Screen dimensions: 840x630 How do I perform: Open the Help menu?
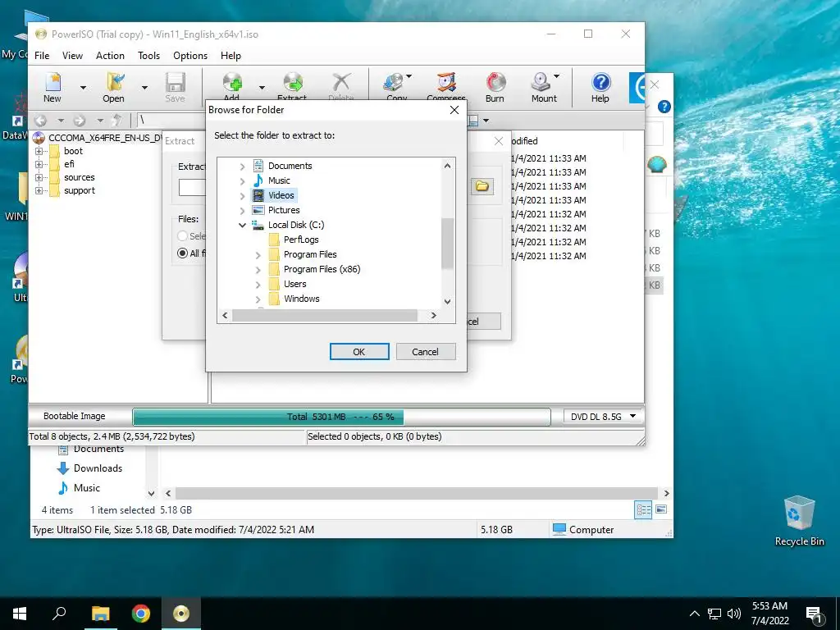(x=231, y=56)
